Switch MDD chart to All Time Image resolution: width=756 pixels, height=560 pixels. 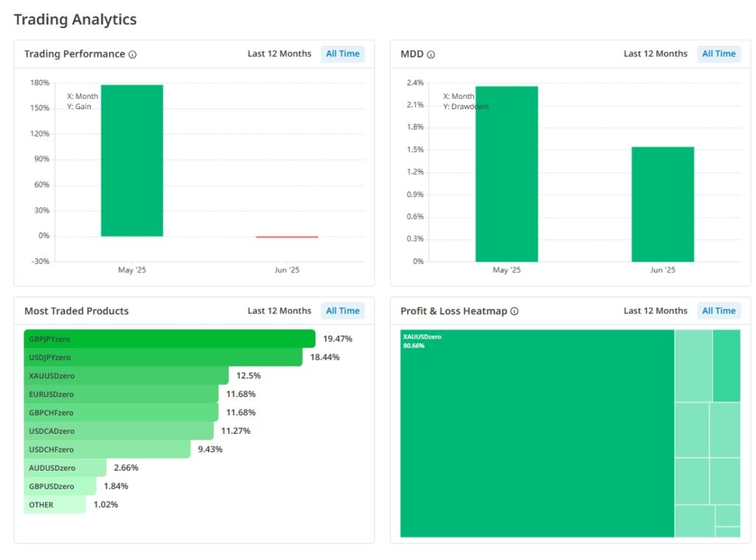tap(718, 54)
